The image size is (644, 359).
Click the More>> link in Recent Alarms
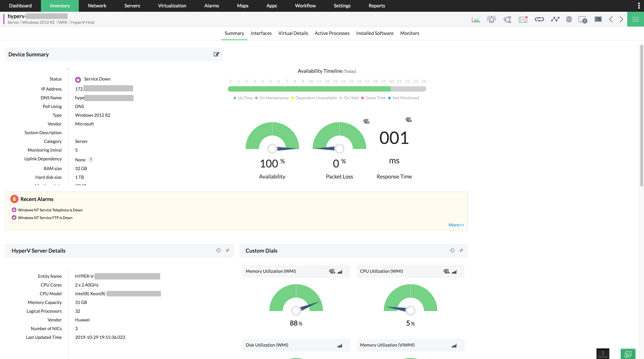(x=456, y=225)
